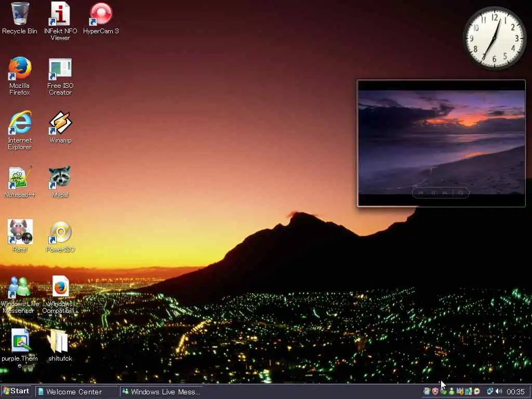Click the castle with eye tray icon
The width and height of the screenshot is (532, 399).
(460, 391)
